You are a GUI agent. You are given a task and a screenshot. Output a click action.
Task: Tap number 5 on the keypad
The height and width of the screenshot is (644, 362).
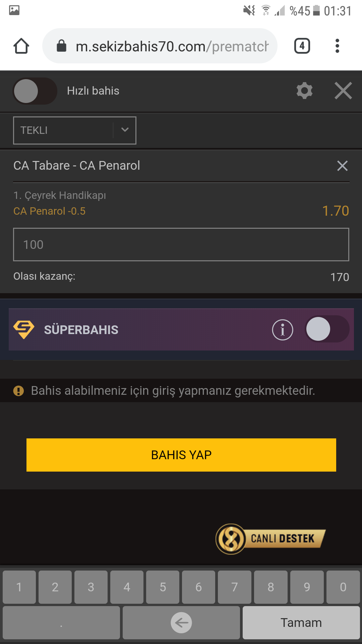(x=163, y=587)
